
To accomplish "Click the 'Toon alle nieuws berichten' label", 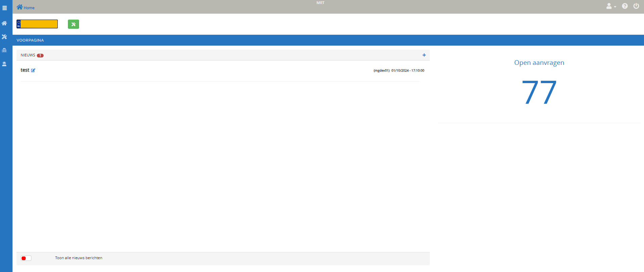I will point(78,258).
